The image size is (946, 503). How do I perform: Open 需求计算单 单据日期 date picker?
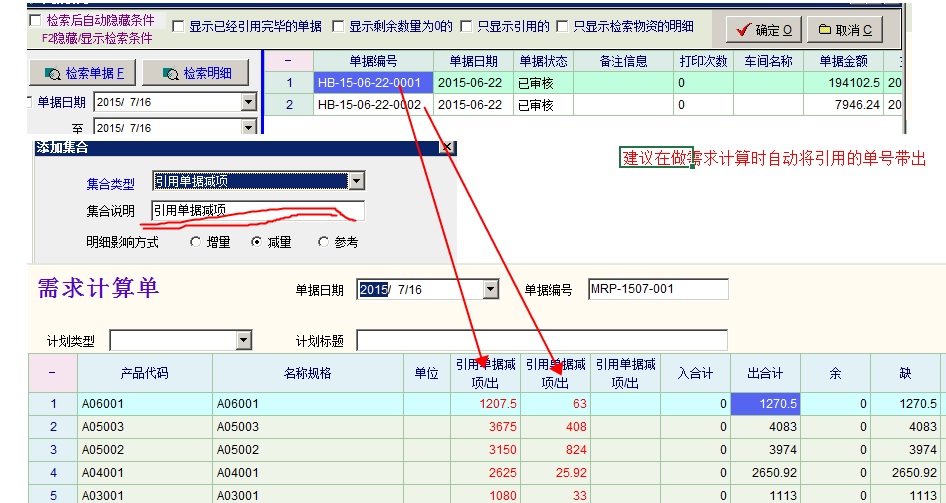tap(490, 290)
